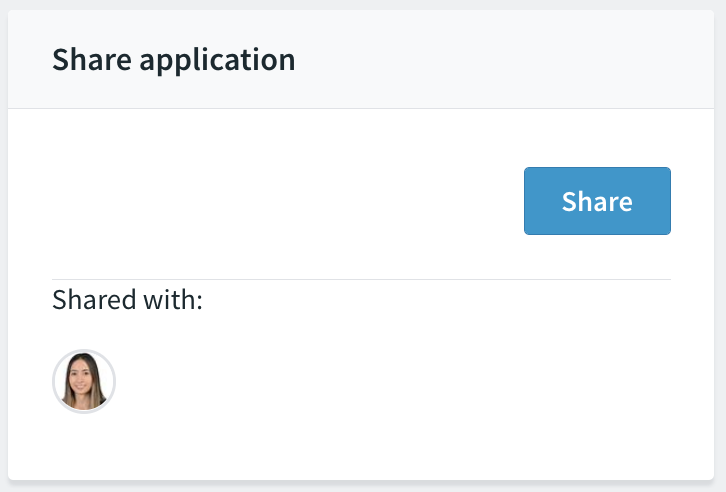Select the woman's avatar in the shared list

coord(84,381)
